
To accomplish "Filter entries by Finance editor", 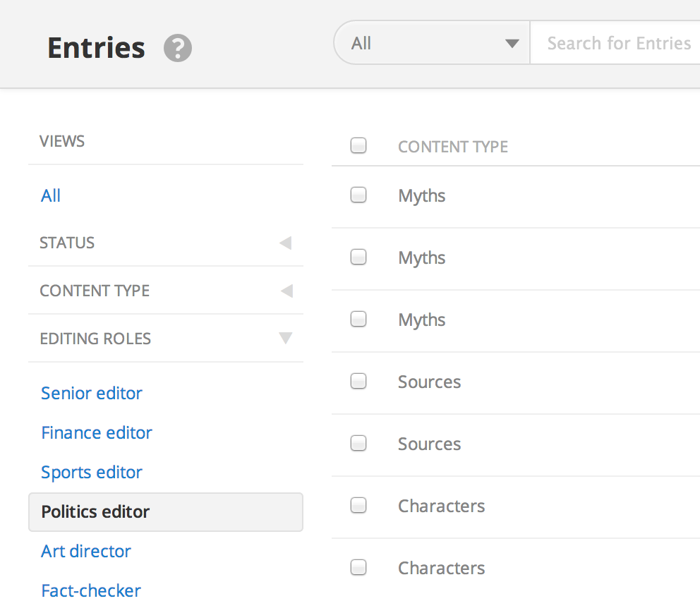I will (x=97, y=432).
